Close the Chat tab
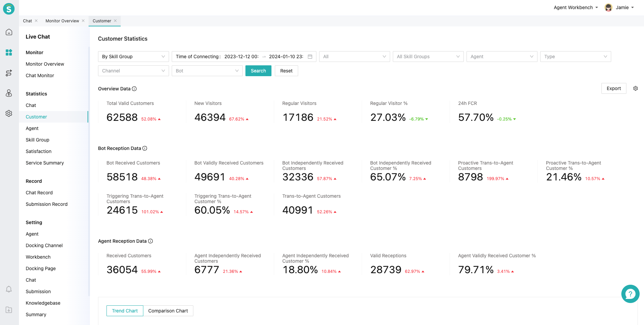The height and width of the screenshot is (325, 644). click(x=36, y=21)
